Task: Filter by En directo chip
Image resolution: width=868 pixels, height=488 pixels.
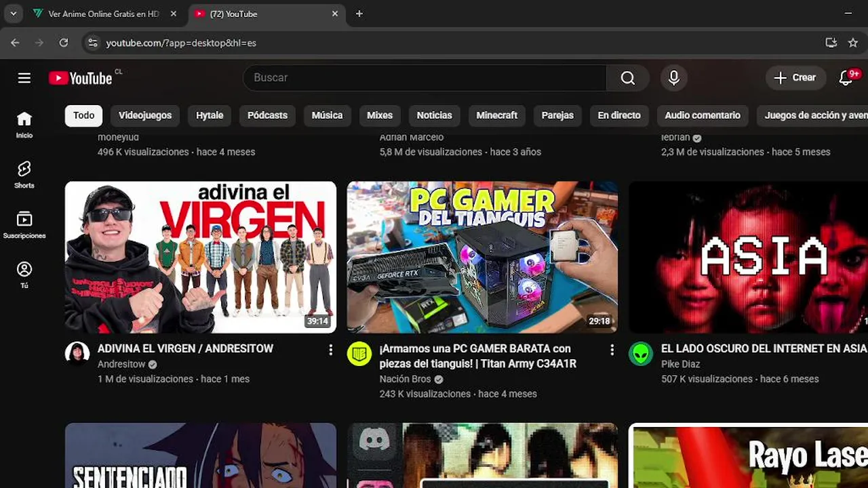Action: (x=618, y=115)
